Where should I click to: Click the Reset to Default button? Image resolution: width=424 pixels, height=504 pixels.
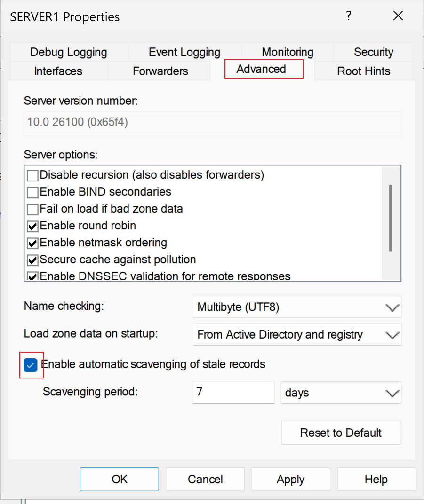click(341, 433)
